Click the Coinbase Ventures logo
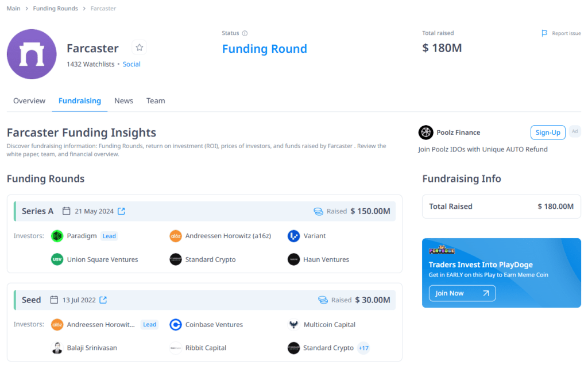 click(x=176, y=324)
